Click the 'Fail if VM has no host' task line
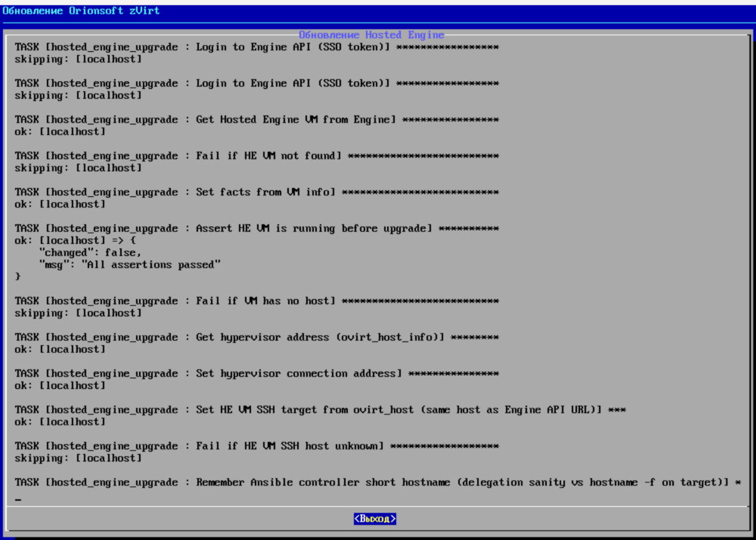 pyautogui.click(x=257, y=301)
